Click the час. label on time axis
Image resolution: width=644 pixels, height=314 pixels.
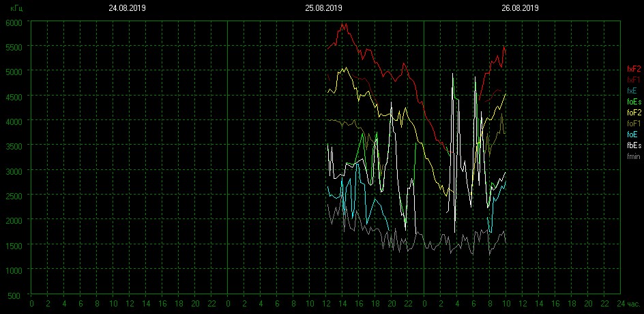632,303
